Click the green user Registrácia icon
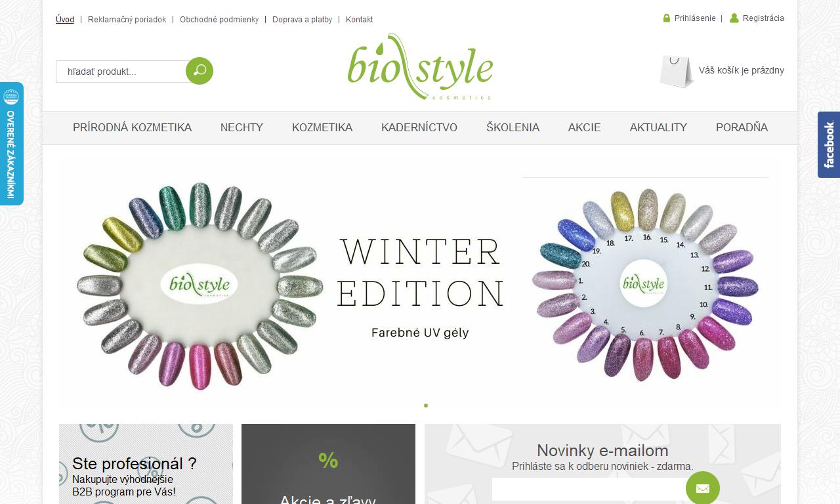 pyautogui.click(x=734, y=18)
